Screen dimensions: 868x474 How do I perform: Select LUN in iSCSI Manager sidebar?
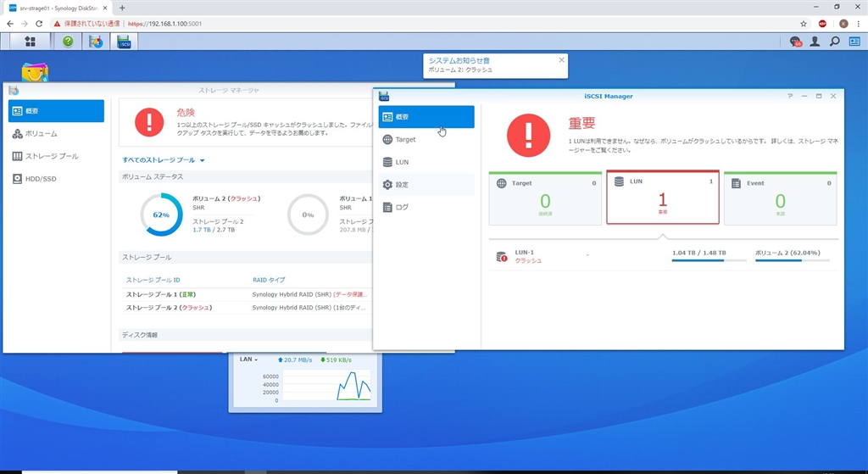tap(426, 162)
